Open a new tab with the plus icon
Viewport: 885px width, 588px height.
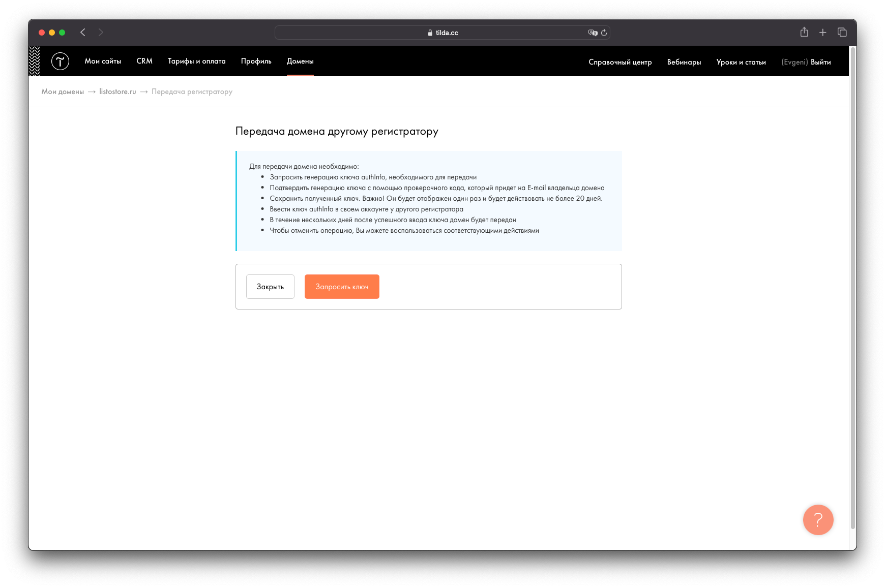(822, 33)
